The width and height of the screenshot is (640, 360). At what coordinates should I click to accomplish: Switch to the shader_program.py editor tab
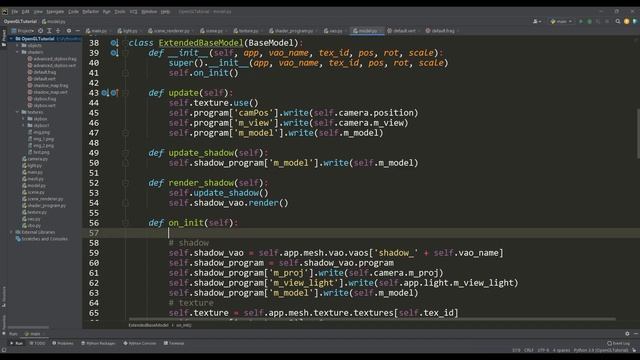[x=293, y=31]
